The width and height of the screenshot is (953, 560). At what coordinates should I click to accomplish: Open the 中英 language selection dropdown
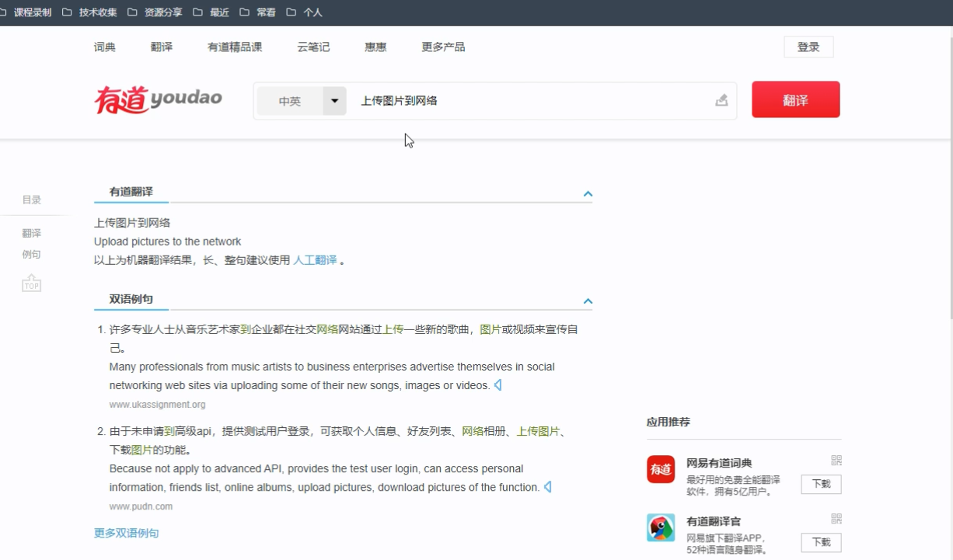tap(334, 100)
